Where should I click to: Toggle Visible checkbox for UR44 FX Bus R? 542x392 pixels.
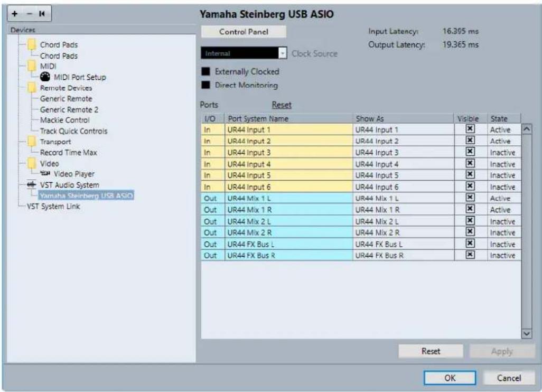(x=470, y=255)
